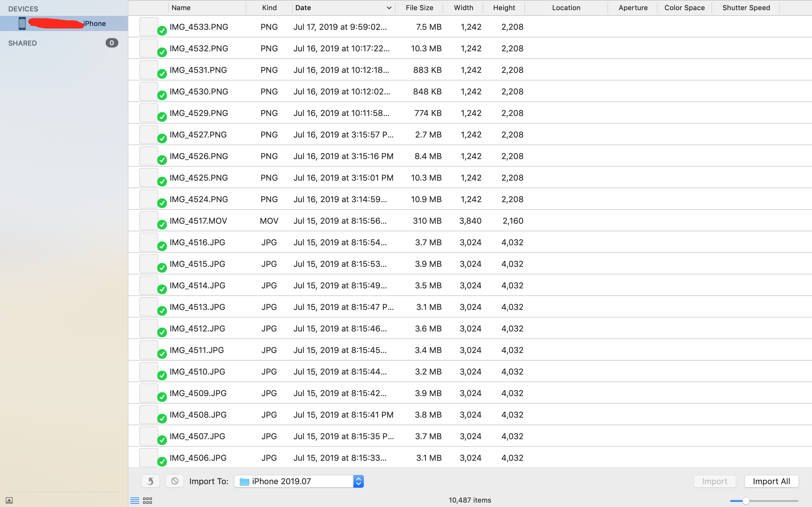This screenshot has height=507, width=812.
Task: Click green checkmark badge on IMG_4533.PNG
Action: tap(162, 31)
